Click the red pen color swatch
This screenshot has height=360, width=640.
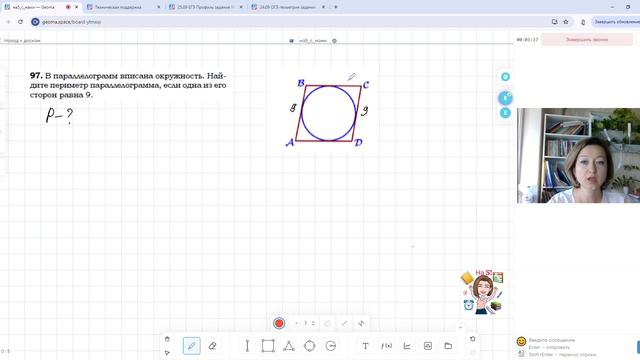click(x=279, y=323)
